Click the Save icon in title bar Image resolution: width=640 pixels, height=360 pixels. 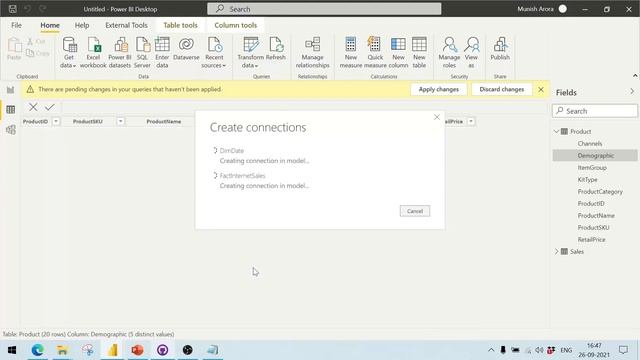pyautogui.click(x=13, y=9)
